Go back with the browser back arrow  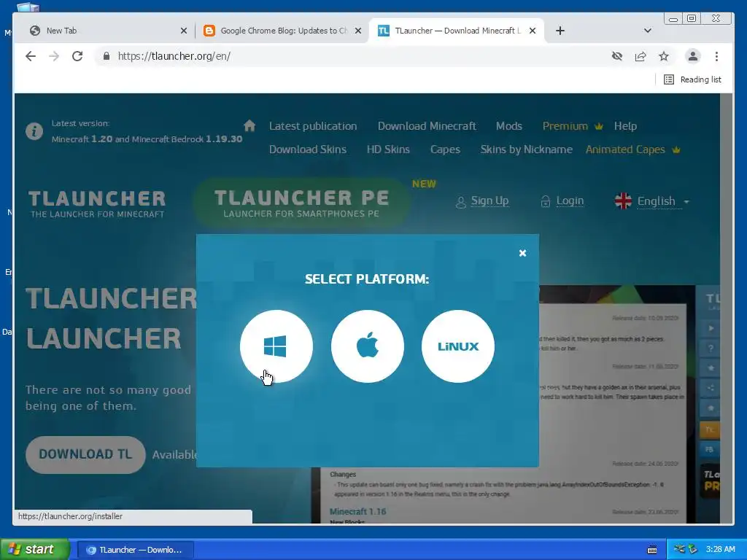(31, 56)
